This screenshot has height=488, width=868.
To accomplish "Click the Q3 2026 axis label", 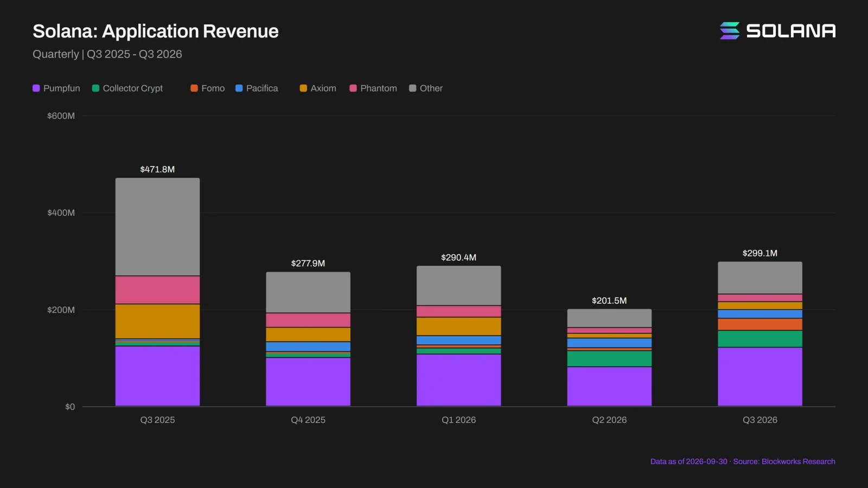I will click(760, 420).
